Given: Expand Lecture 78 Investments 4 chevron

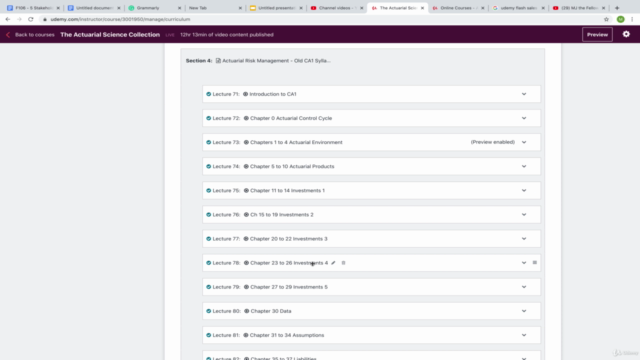Looking at the screenshot, I should pyautogui.click(x=524, y=262).
